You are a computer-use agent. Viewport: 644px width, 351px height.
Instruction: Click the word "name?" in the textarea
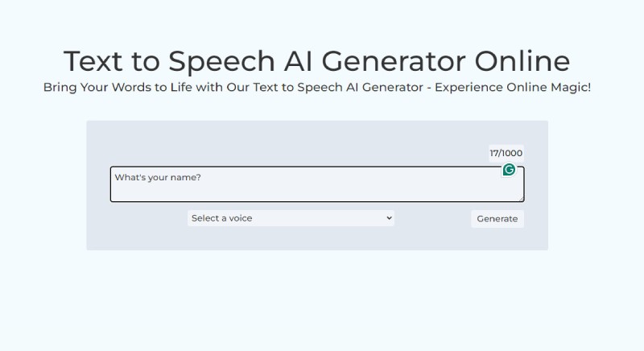click(187, 177)
